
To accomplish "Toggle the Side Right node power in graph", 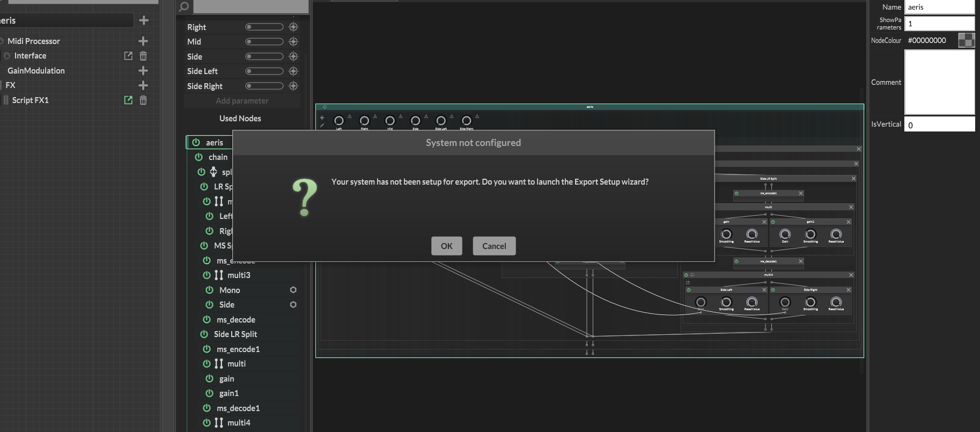I will [773, 290].
